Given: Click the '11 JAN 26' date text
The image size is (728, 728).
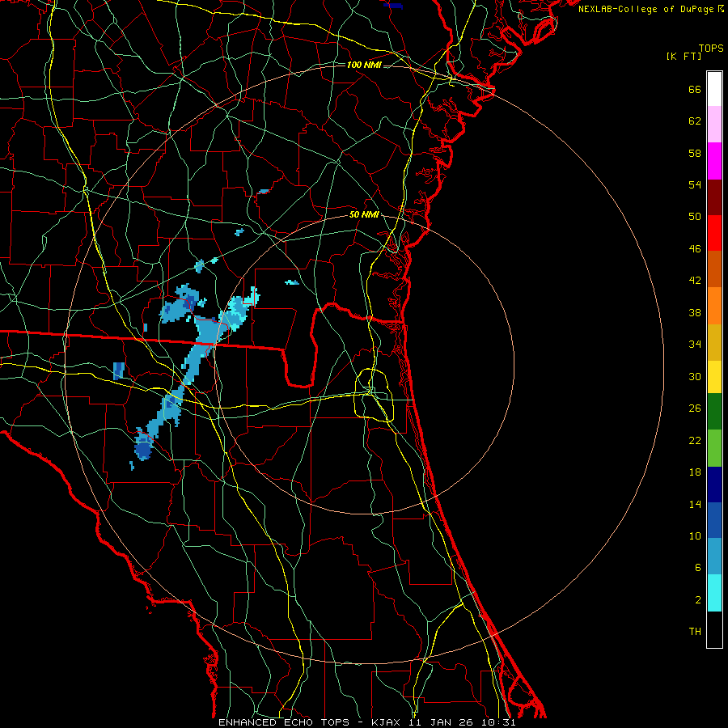Looking at the screenshot, I should click(x=442, y=722).
